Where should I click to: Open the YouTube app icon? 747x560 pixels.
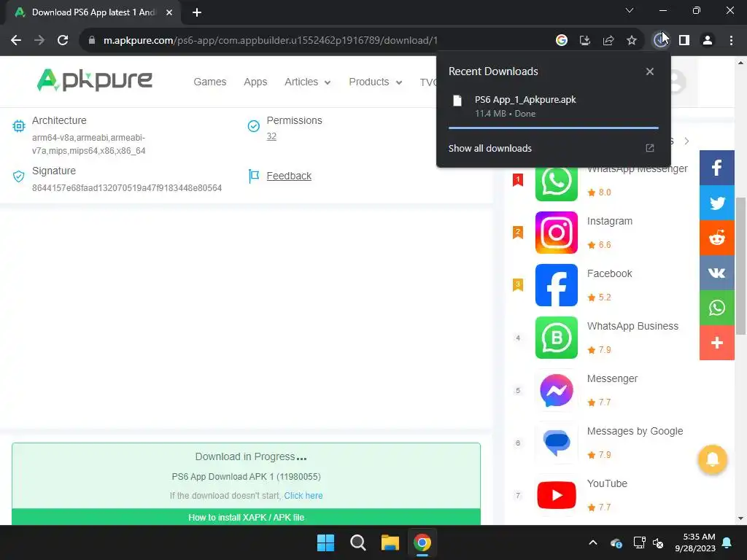tap(556, 495)
